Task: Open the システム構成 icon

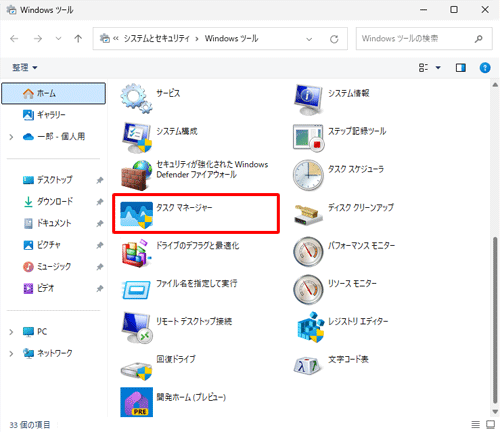Action: click(x=136, y=137)
